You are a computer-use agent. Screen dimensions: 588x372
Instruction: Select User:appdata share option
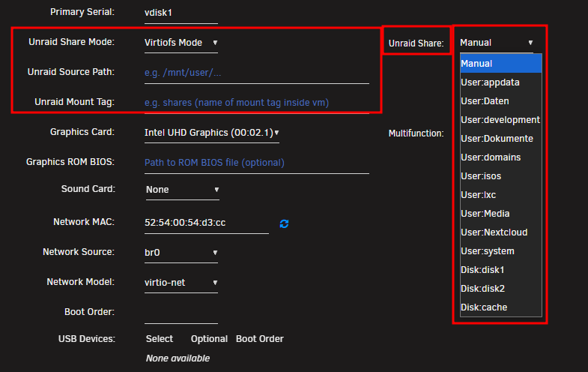pyautogui.click(x=500, y=82)
